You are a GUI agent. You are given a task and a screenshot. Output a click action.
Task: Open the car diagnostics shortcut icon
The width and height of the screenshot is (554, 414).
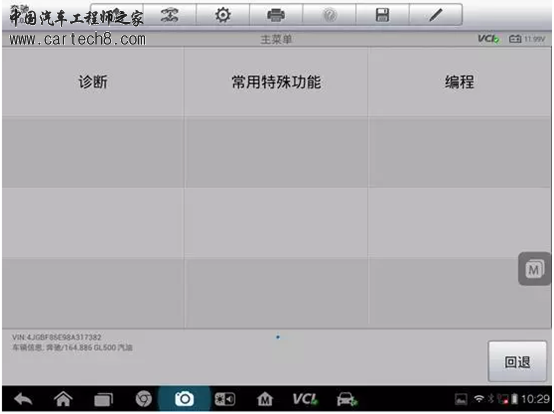point(347,400)
